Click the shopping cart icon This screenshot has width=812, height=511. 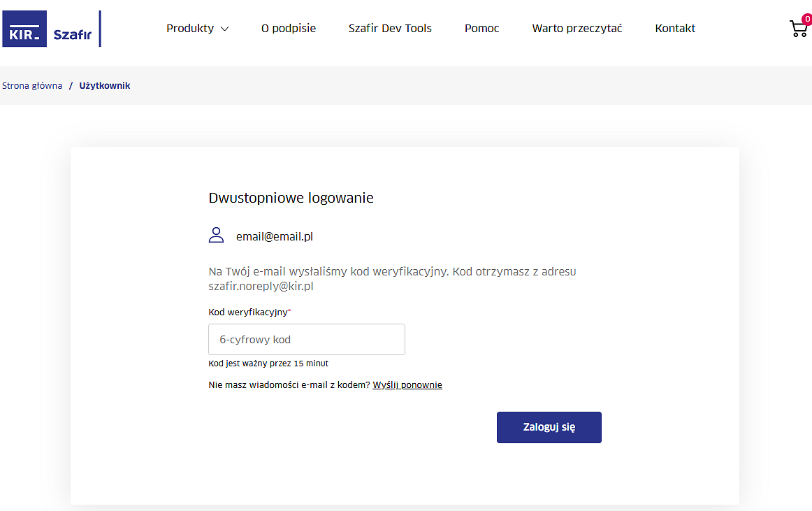pos(798,29)
